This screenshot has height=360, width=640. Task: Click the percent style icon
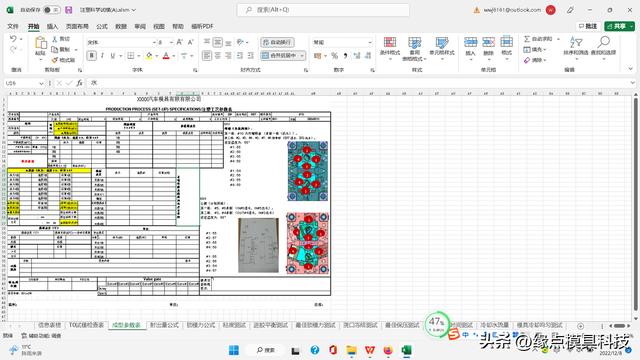(x=335, y=56)
